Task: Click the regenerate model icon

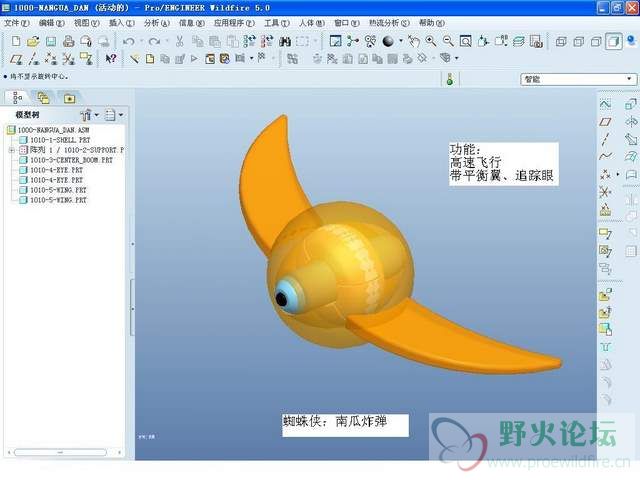Action: [x=249, y=41]
